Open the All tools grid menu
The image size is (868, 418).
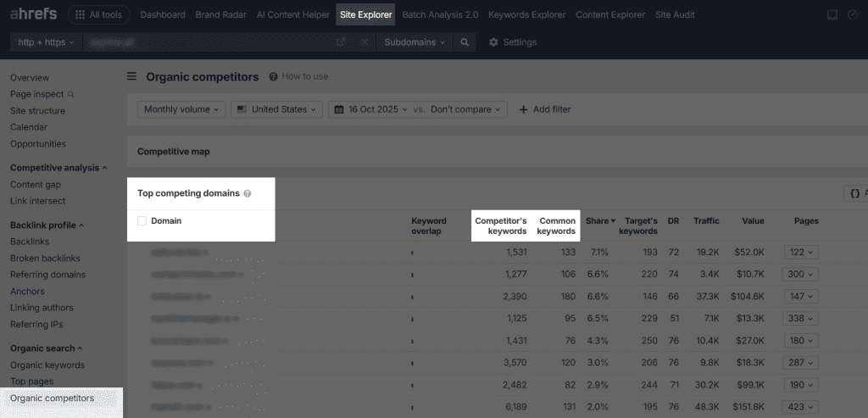[99, 15]
